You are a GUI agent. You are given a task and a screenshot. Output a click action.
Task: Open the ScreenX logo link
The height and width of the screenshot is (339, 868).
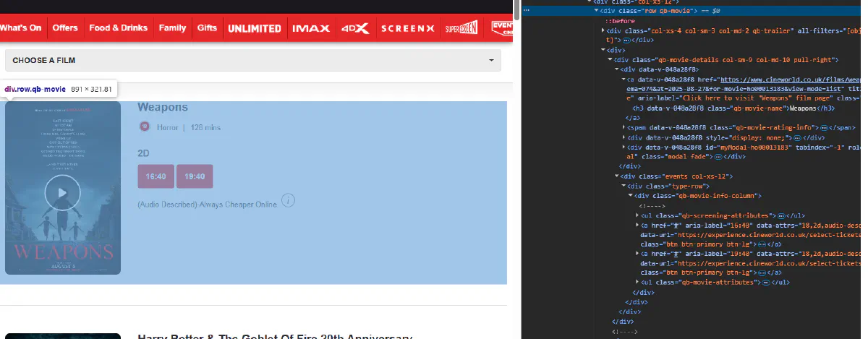(408, 29)
